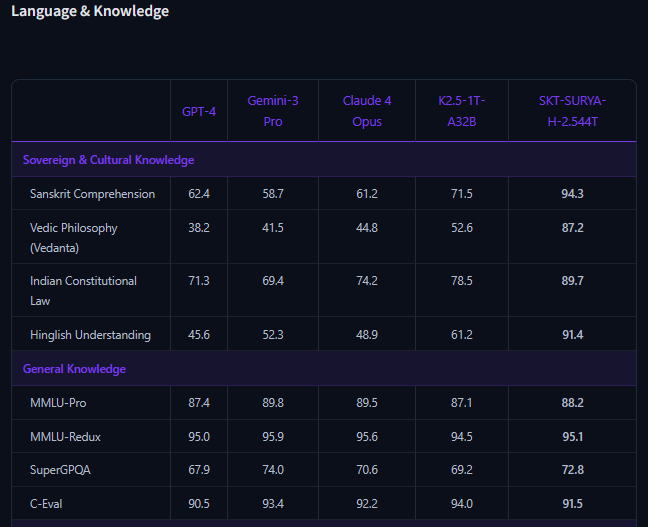Click GPT-4 Sanskrit Comprehension score 62.4

(199, 194)
